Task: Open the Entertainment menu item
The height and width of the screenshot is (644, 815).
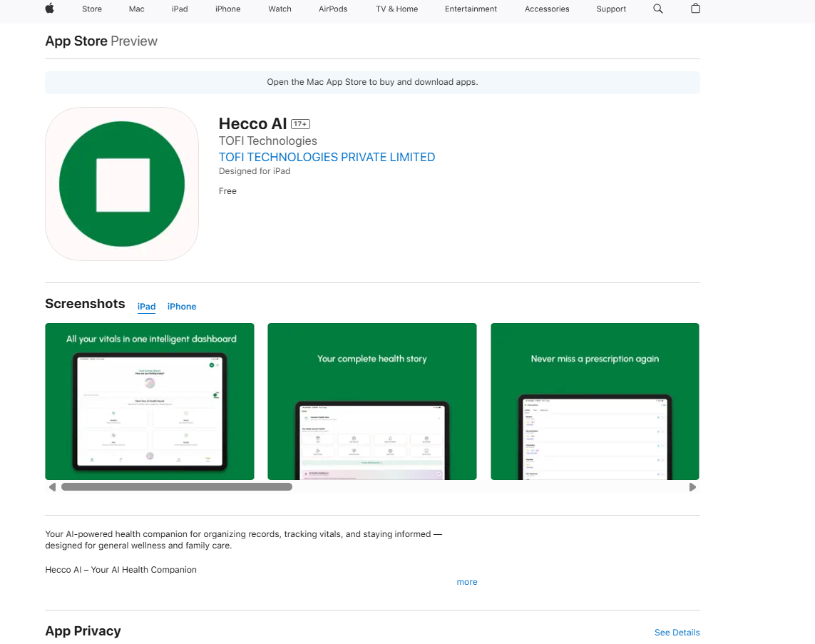Action: [471, 9]
